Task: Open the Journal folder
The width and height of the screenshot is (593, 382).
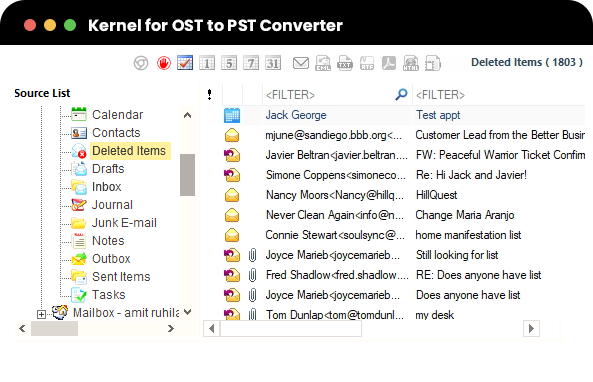Action: click(112, 205)
